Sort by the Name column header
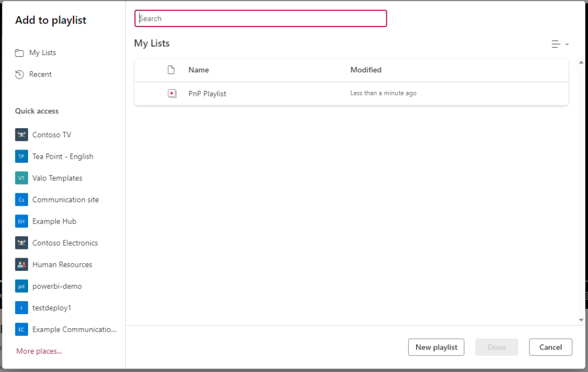This screenshot has height=372, width=588. [x=199, y=70]
